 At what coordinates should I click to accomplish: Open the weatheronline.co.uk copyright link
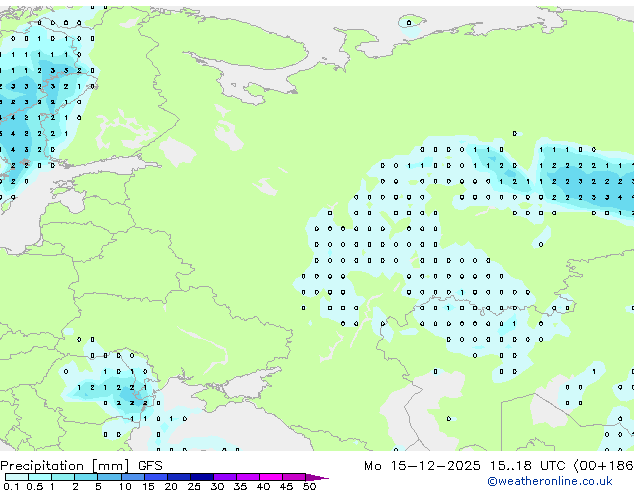point(549,482)
